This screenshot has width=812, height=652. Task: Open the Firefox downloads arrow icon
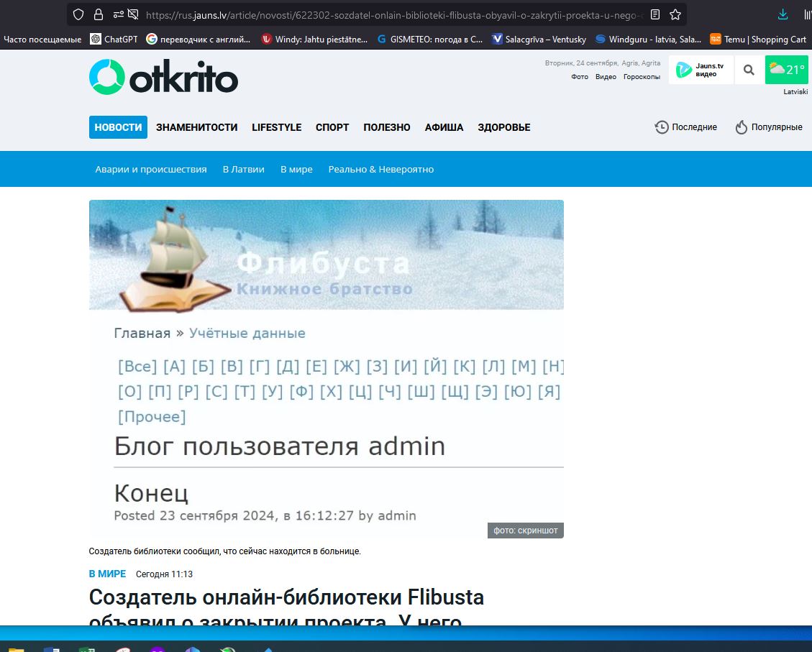click(783, 14)
